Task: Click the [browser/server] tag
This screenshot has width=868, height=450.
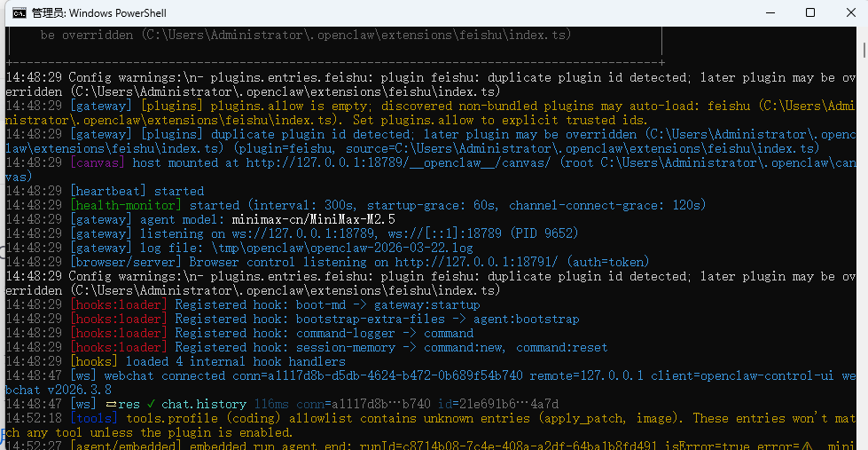Action: tap(126, 262)
